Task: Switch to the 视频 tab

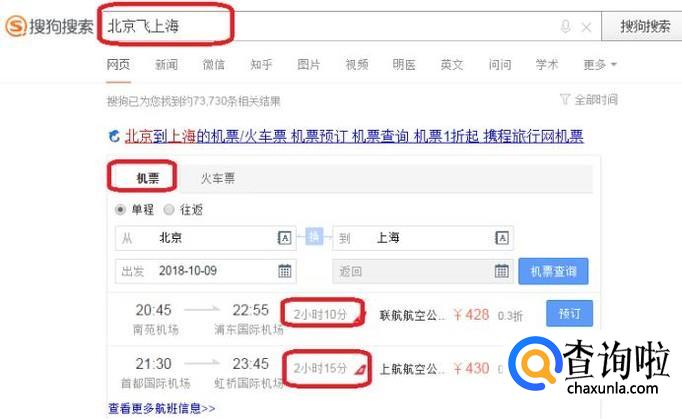Action: 357,65
